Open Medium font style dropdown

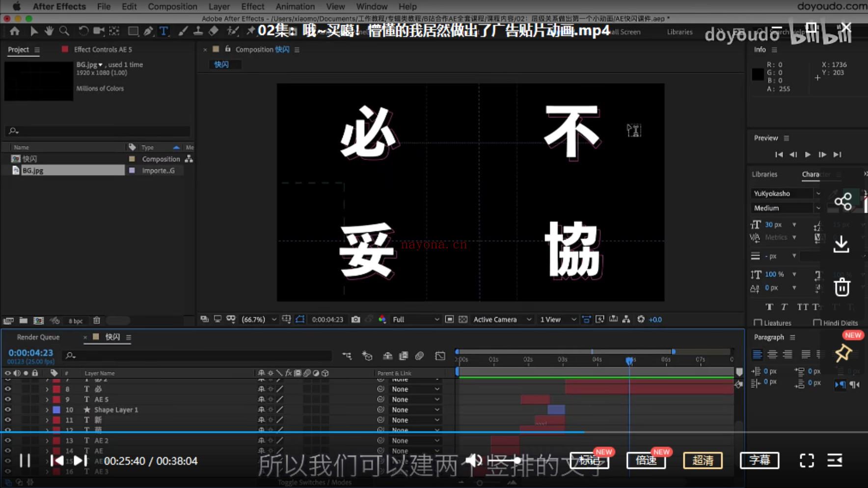click(x=786, y=208)
